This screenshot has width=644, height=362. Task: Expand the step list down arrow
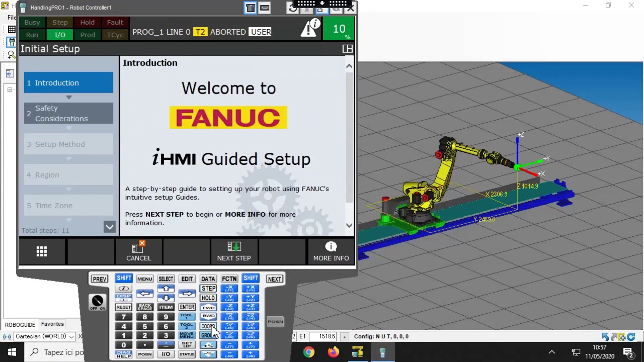[x=109, y=227]
